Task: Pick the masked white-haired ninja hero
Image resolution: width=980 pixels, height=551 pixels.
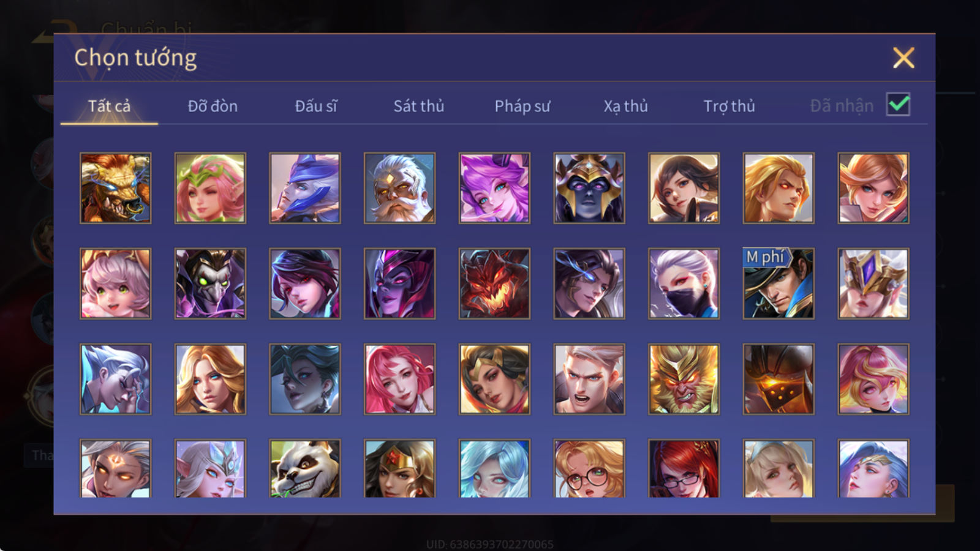Action: [x=684, y=283]
